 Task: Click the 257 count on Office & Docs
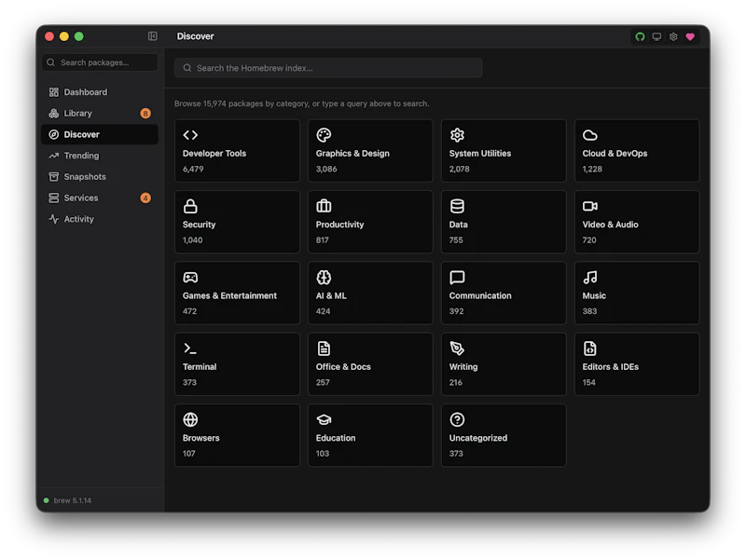323,383
